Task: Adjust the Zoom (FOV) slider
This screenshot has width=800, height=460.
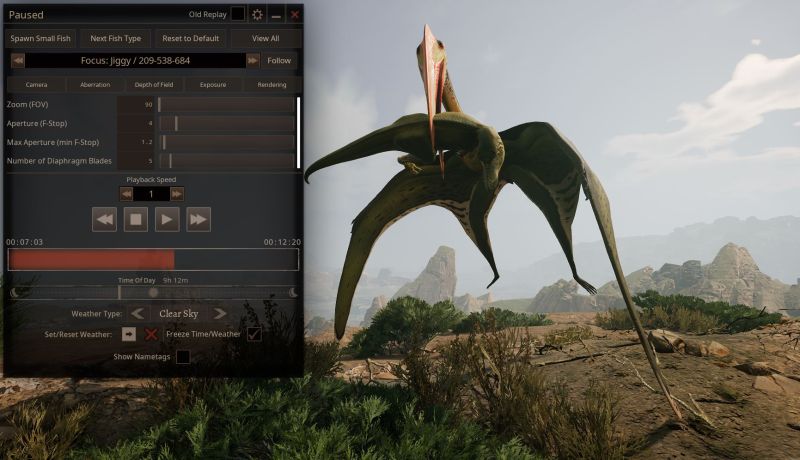Action: click(x=226, y=105)
